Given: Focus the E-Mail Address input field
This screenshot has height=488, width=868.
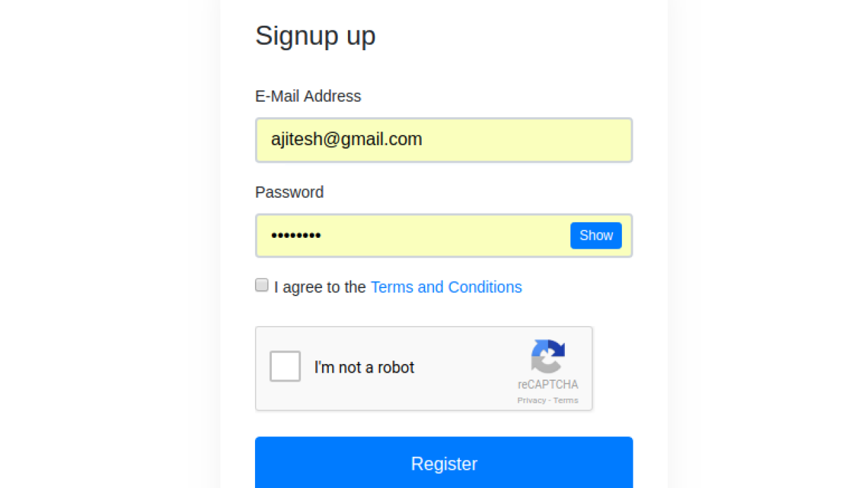Looking at the screenshot, I should tap(444, 140).
